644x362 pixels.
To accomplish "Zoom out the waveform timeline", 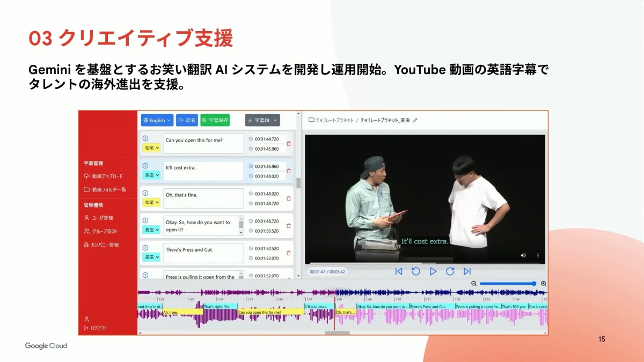I will pyautogui.click(x=474, y=283).
